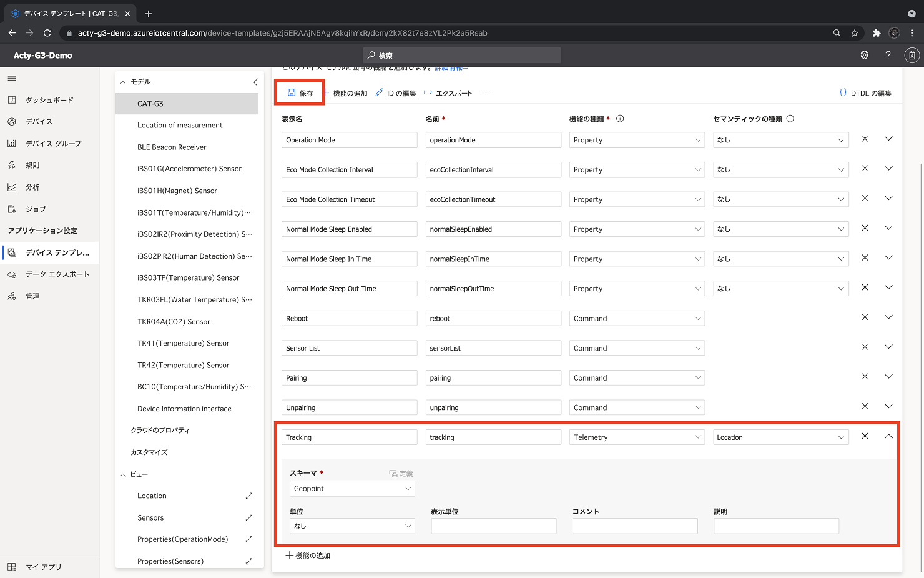The width and height of the screenshot is (924, 578).
Task: Toggle the hamburger navigation menu
Action: tap(12, 78)
